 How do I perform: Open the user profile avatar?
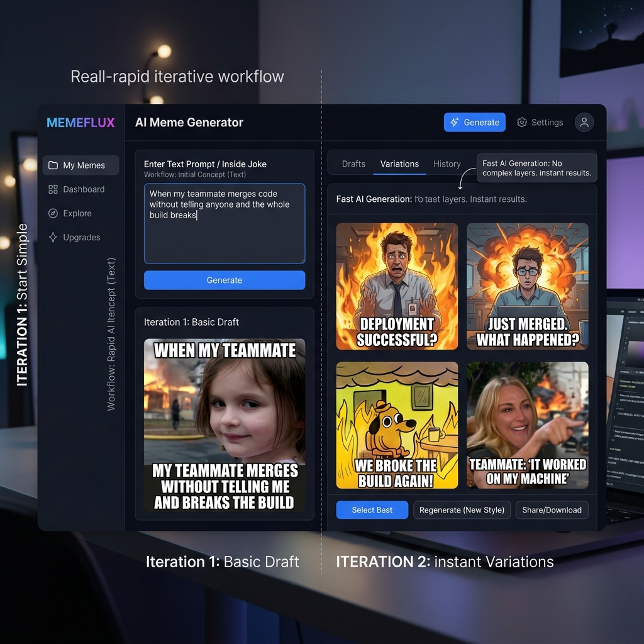pos(584,123)
